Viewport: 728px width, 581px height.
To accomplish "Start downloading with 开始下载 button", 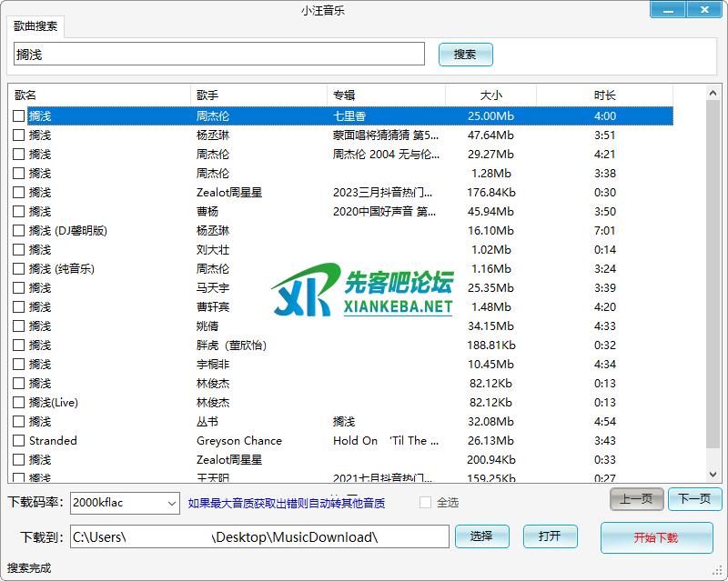I will coord(656,537).
